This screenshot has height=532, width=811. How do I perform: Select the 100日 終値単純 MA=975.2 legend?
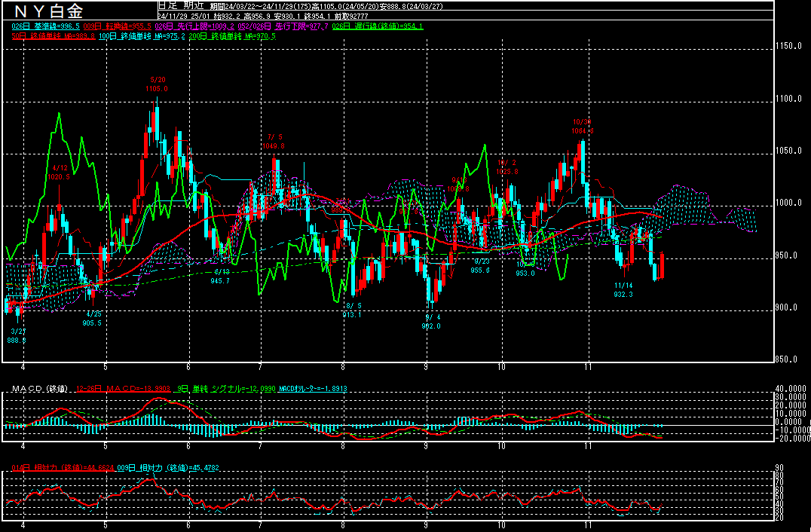(x=142, y=36)
